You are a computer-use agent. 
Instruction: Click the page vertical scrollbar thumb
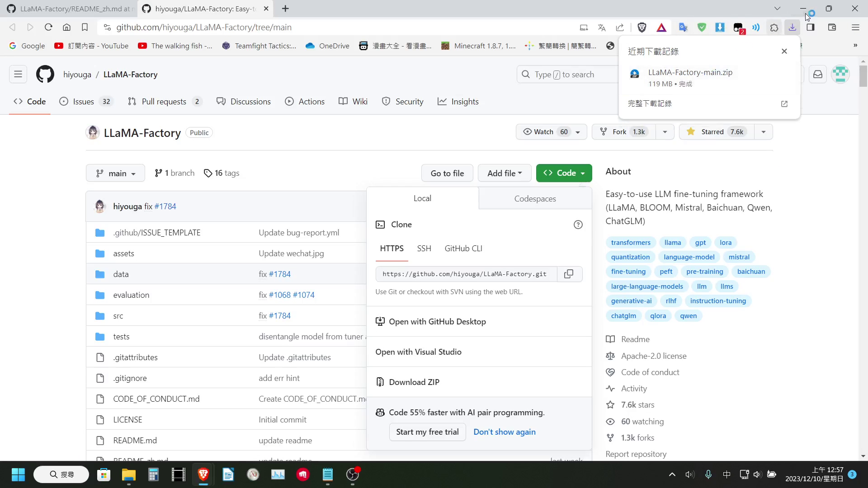click(x=863, y=76)
